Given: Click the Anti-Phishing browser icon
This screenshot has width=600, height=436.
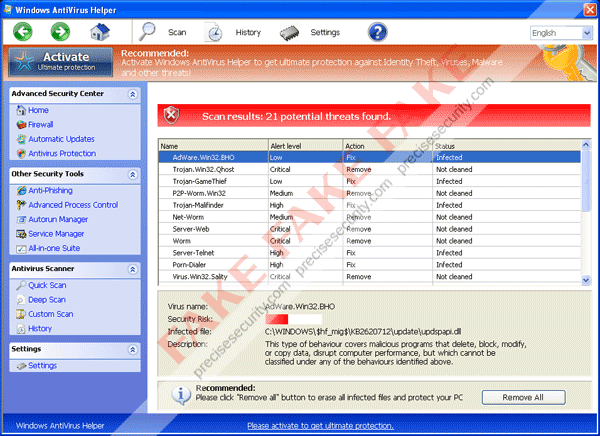Looking at the screenshot, I should 21,191.
